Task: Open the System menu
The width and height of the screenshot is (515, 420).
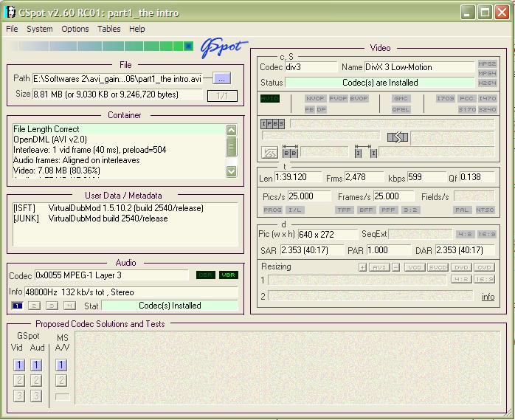Action: tap(39, 29)
